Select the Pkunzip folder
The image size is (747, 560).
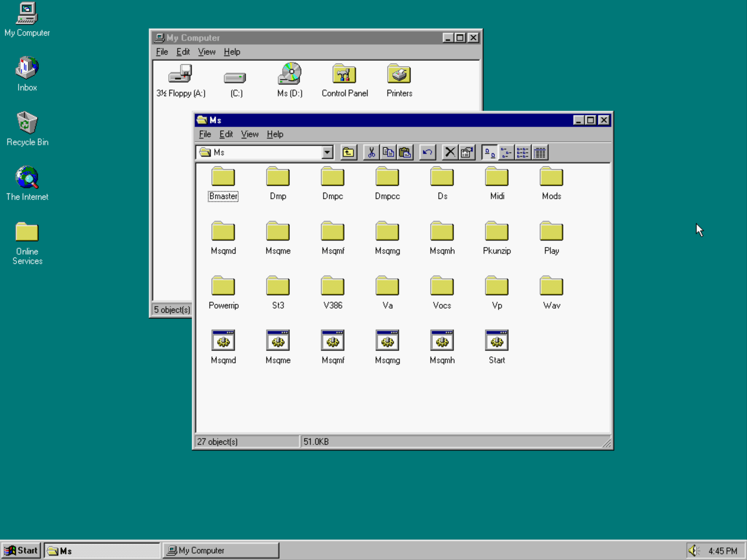[x=497, y=238]
